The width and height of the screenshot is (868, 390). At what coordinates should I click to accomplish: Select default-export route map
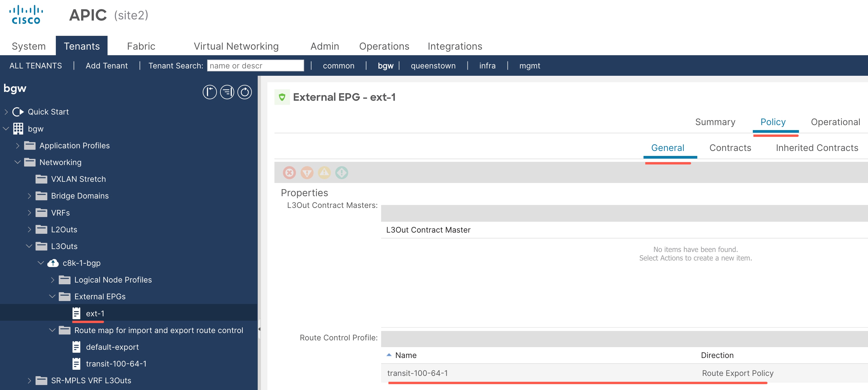click(112, 347)
